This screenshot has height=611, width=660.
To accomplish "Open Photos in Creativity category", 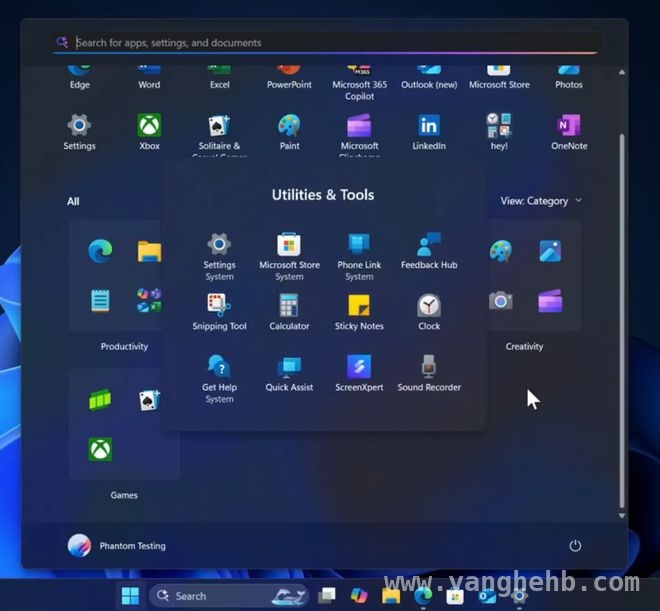I will click(550, 251).
